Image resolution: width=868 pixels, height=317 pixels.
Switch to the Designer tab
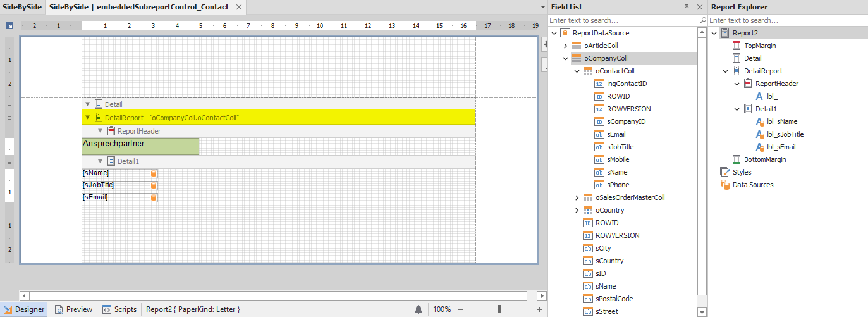point(24,309)
